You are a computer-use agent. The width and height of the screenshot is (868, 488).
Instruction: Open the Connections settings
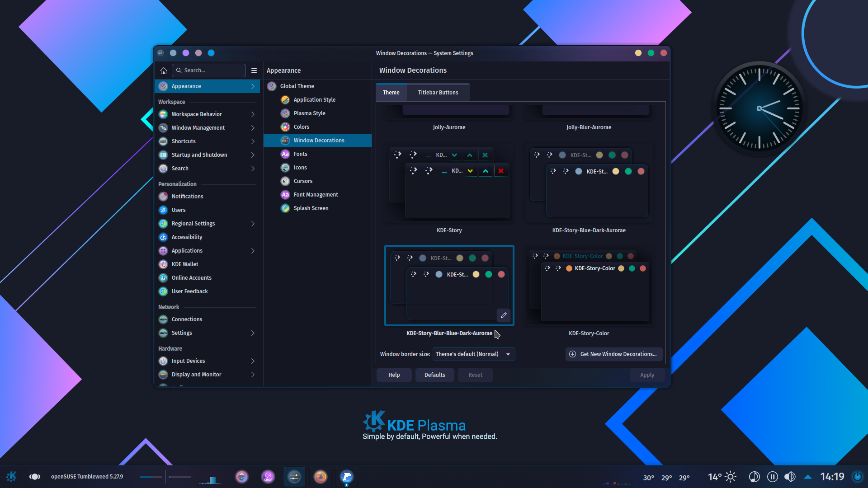click(x=207, y=319)
